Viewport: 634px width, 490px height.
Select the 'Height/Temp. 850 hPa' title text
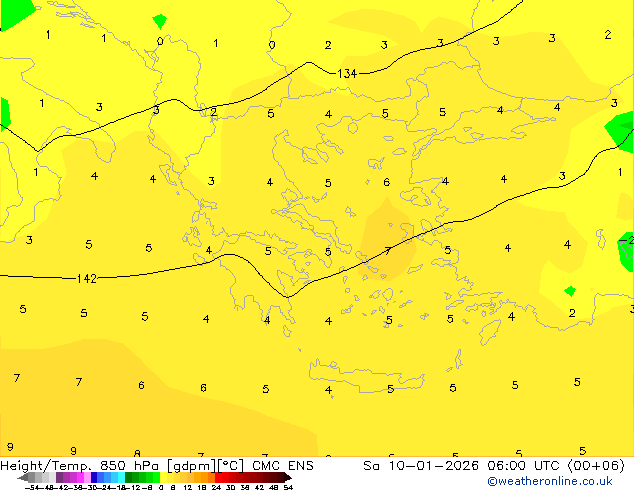81,466
